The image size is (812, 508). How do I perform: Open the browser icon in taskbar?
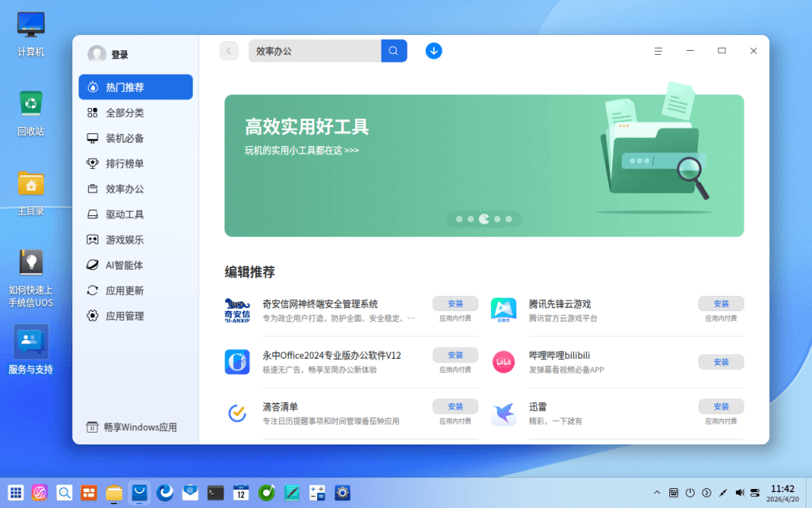(x=165, y=492)
